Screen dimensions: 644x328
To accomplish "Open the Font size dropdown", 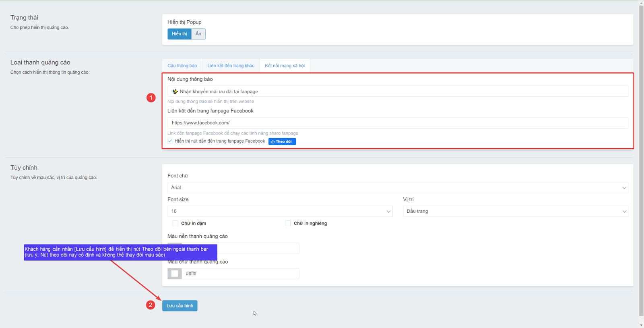I will [x=280, y=211].
